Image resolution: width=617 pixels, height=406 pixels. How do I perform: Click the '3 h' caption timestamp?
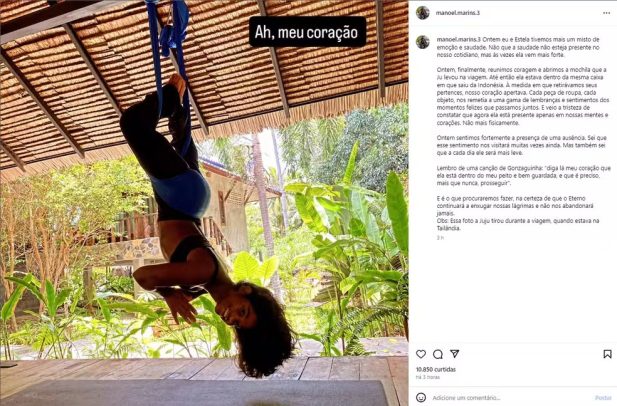click(440, 238)
